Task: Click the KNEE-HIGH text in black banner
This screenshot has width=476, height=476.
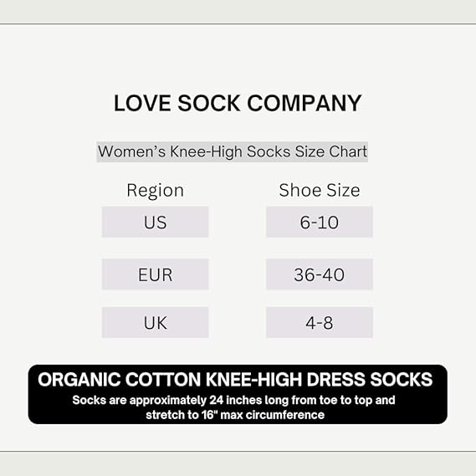Action: point(253,380)
